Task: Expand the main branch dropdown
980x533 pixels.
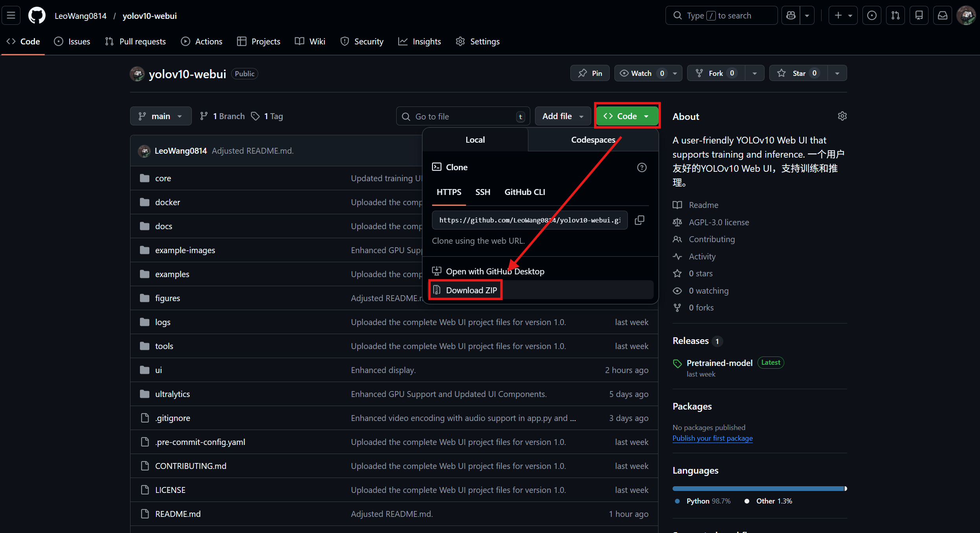Action: pos(161,116)
